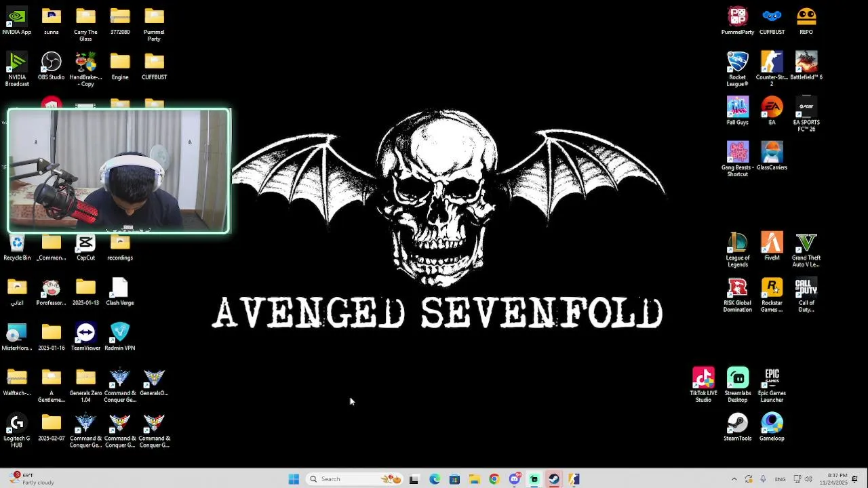Launch the Logitech G HUB shortcut
868x488 pixels.
[17, 431]
